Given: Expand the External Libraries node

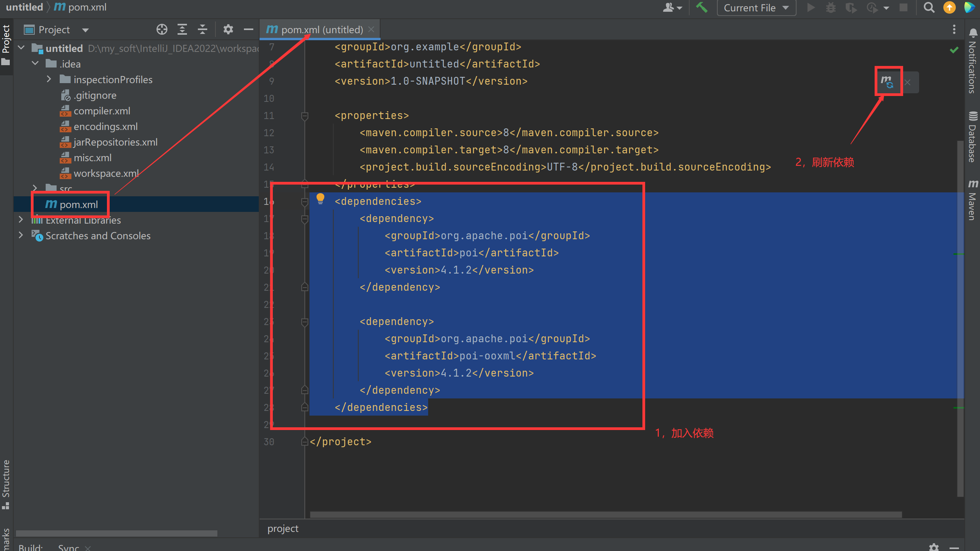Looking at the screenshot, I should [21, 220].
